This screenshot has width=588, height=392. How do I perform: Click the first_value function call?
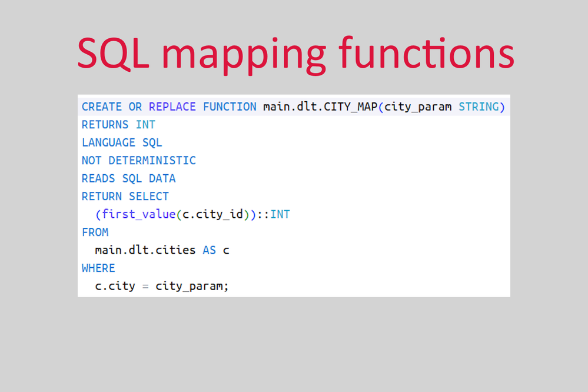point(138,214)
